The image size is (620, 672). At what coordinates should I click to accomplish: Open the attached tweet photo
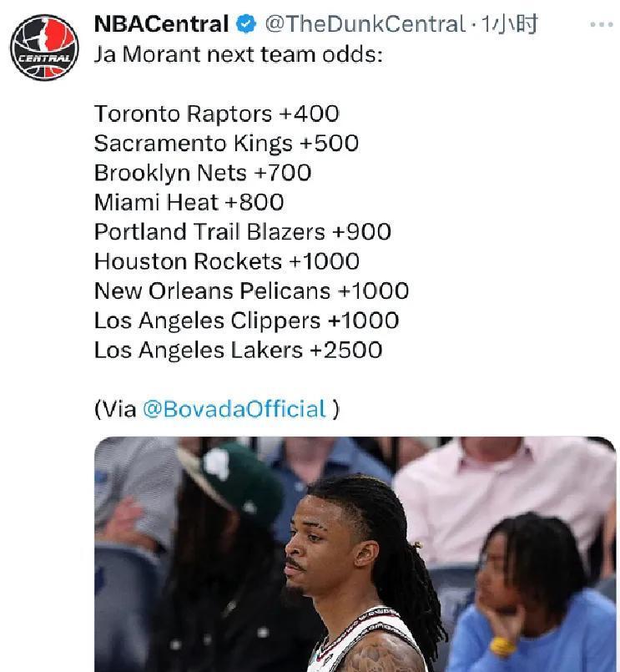point(355,554)
